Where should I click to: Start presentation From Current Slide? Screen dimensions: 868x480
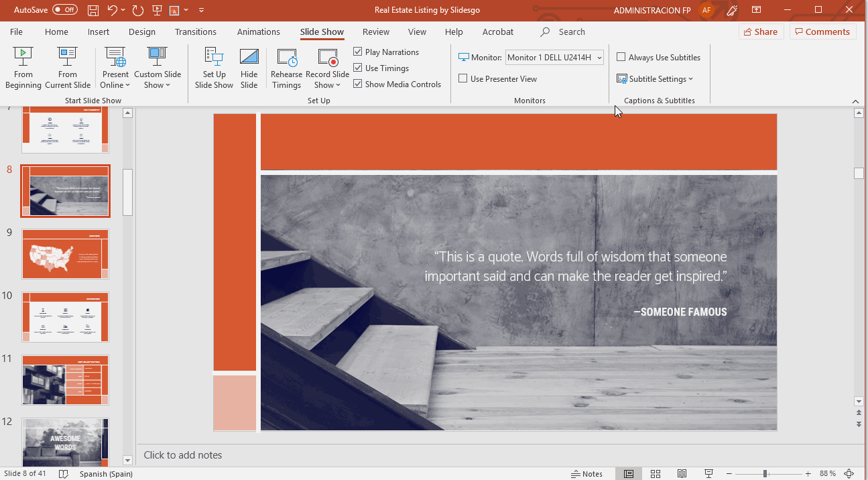click(x=68, y=67)
